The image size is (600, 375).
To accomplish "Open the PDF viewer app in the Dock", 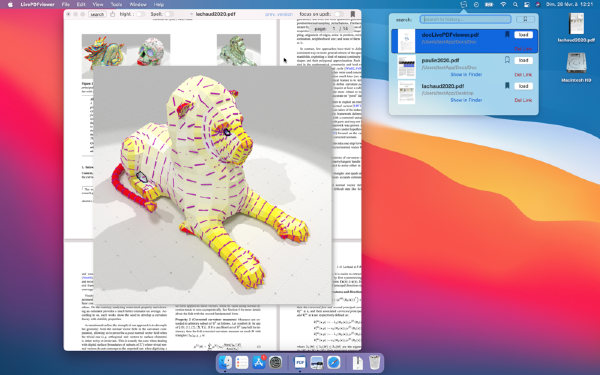I will [300, 362].
